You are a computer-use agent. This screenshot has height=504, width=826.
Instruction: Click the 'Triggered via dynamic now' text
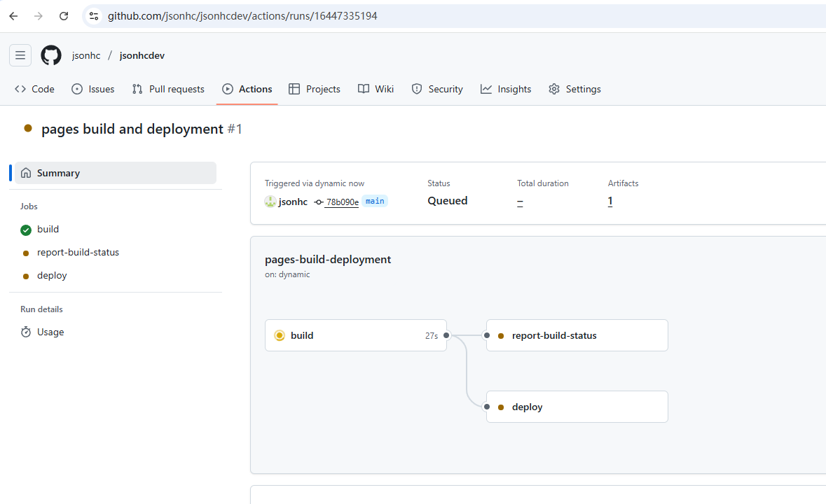(x=315, y=183)
